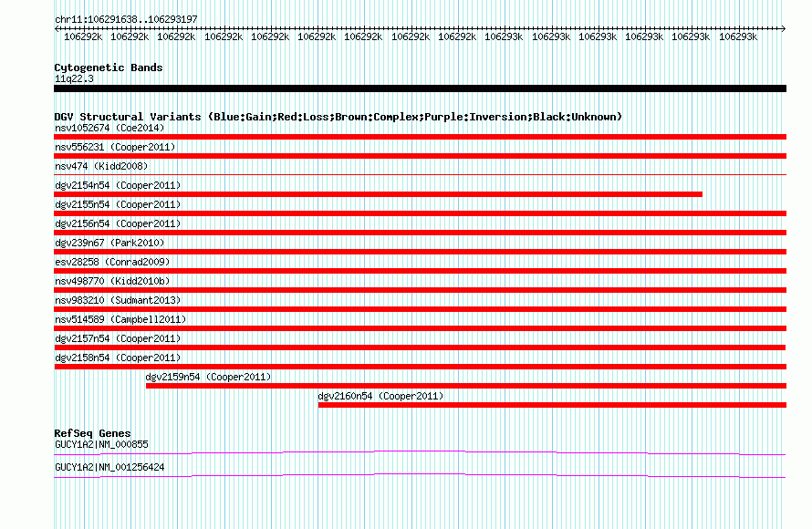Click the red bar under nsv1052674
812x529 pixels.
point(420,137)
